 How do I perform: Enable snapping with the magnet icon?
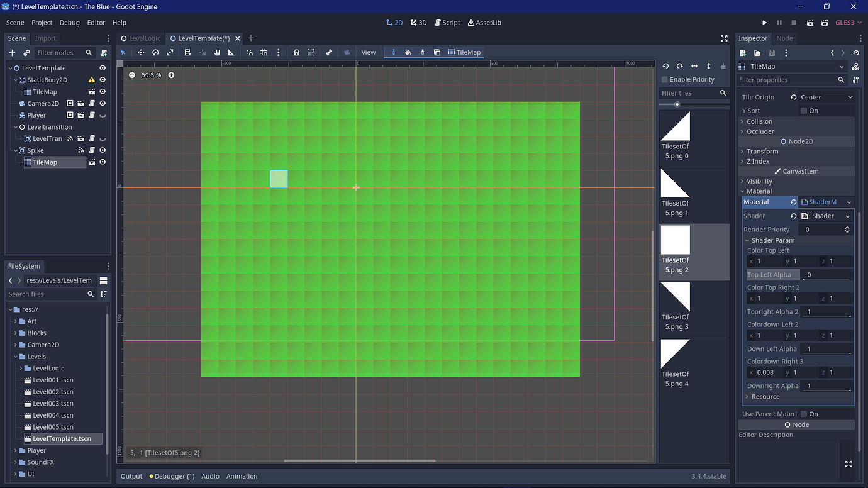[x=250, y=52]
